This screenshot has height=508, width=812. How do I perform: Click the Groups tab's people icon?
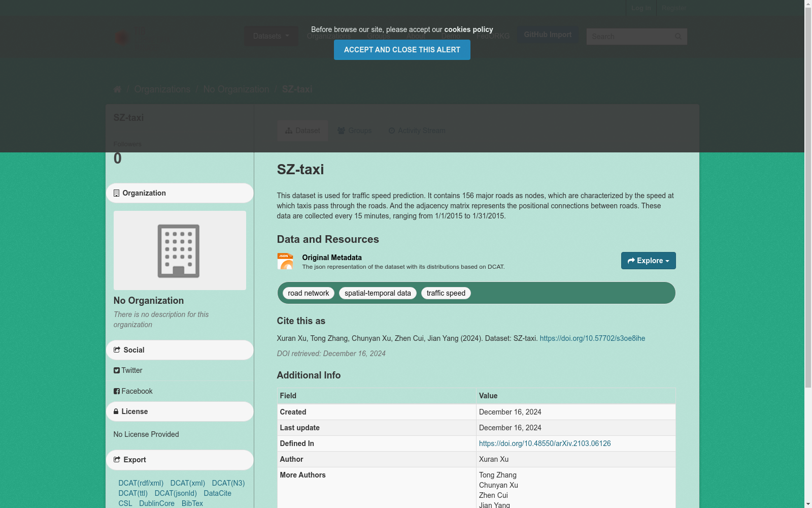[342, 131]
